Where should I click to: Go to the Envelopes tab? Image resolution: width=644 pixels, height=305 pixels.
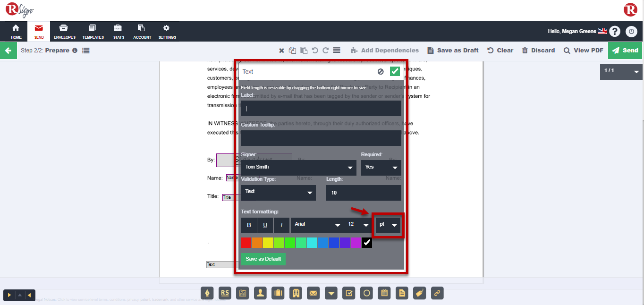pyautogui.click(x=64, y=32)
